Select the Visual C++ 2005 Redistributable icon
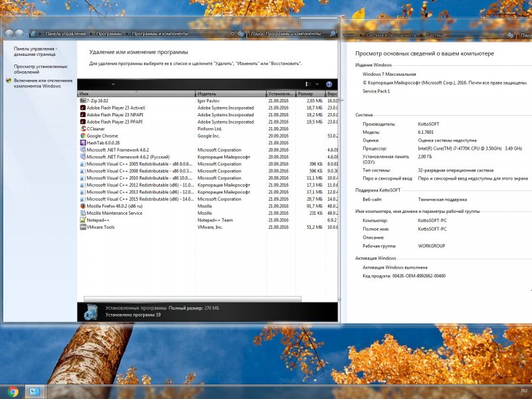The height and width of the screenshot is (399, 532). pos(82,164)
